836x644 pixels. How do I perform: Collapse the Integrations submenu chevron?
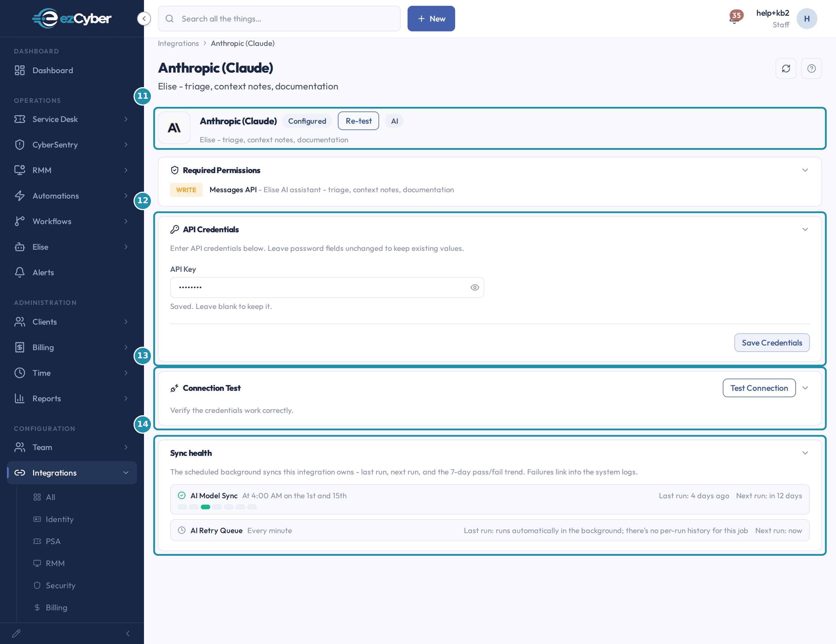pos(126,473)
